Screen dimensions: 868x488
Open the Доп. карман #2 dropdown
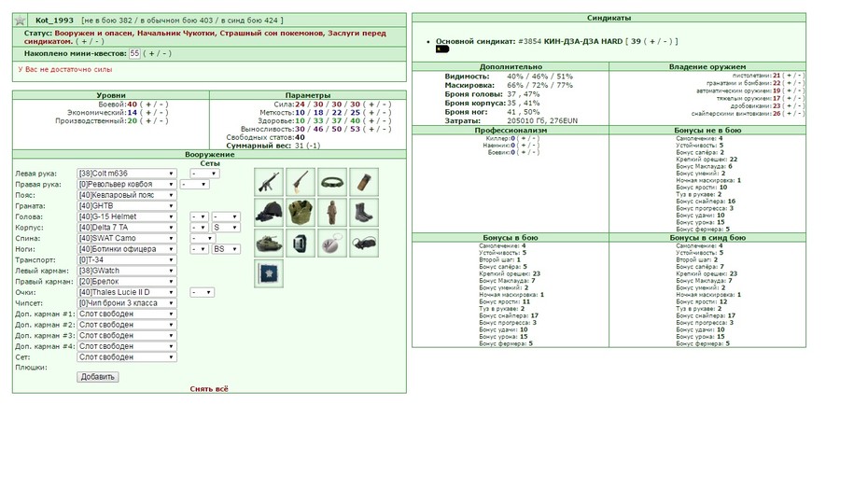coord(127,324)
